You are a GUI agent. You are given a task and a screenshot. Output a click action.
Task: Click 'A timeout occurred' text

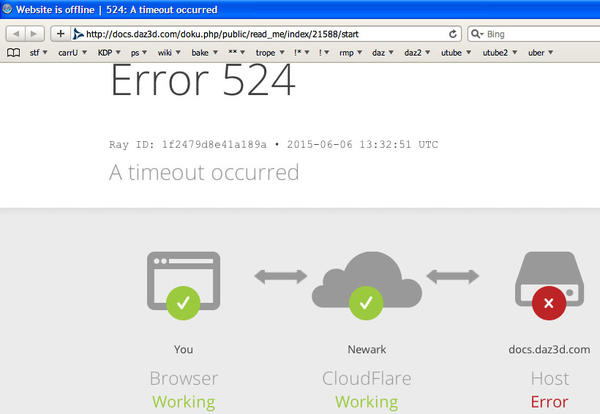(204, 172)
